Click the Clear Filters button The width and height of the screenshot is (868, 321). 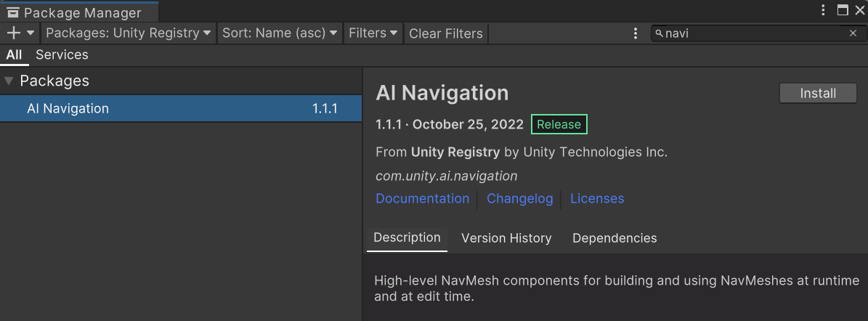click(x=446, y=33)
